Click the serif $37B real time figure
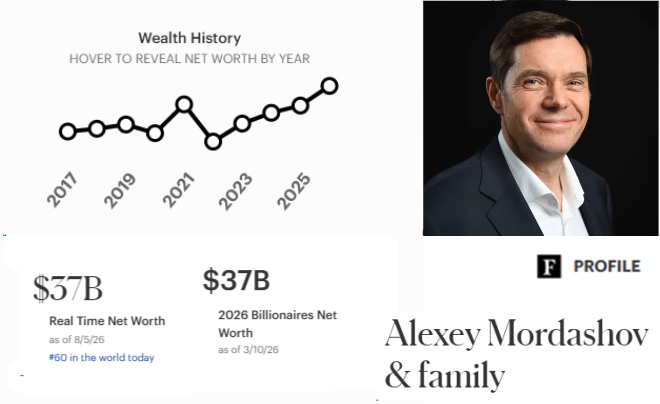 pos(68,288)
